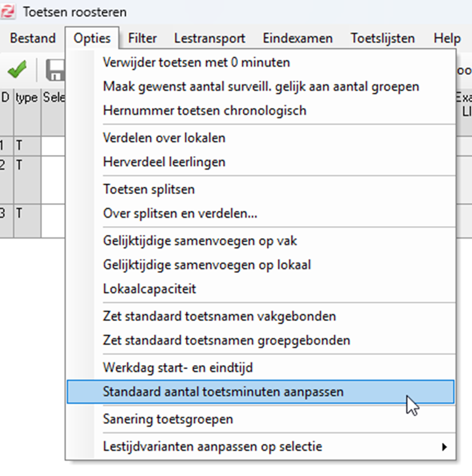
Task: Expand Lestijdvarianten aanpassen op selectie submenu arrow
Action: click(x=444, y=446)
